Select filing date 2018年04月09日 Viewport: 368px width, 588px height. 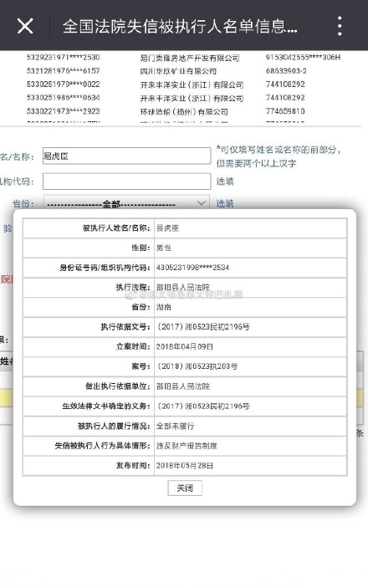point(184,346)
